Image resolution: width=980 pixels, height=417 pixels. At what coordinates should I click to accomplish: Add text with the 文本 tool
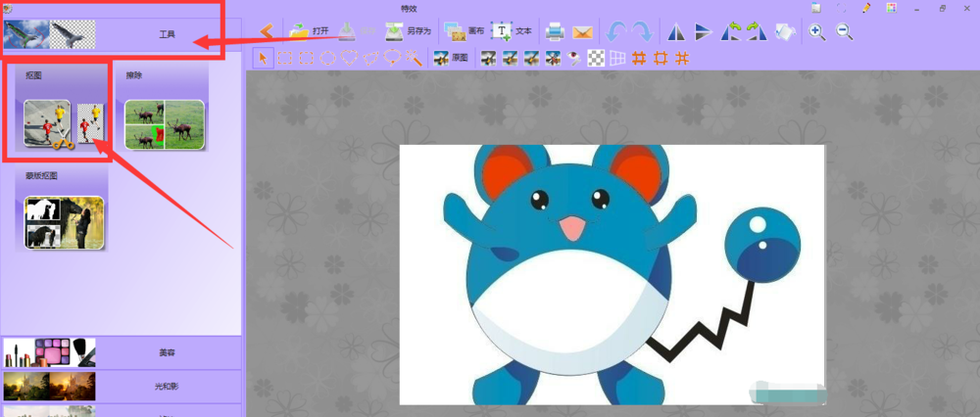click(512, 31)
